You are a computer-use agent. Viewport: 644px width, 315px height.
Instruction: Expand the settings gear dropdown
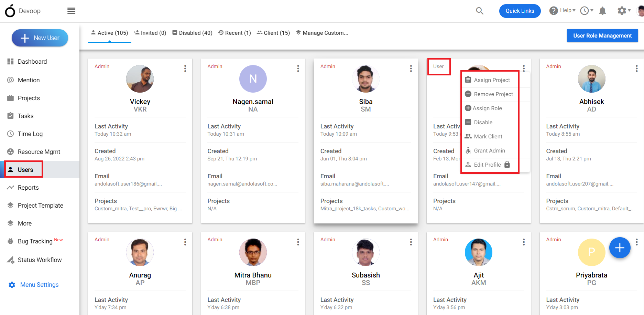coord(624,11)
